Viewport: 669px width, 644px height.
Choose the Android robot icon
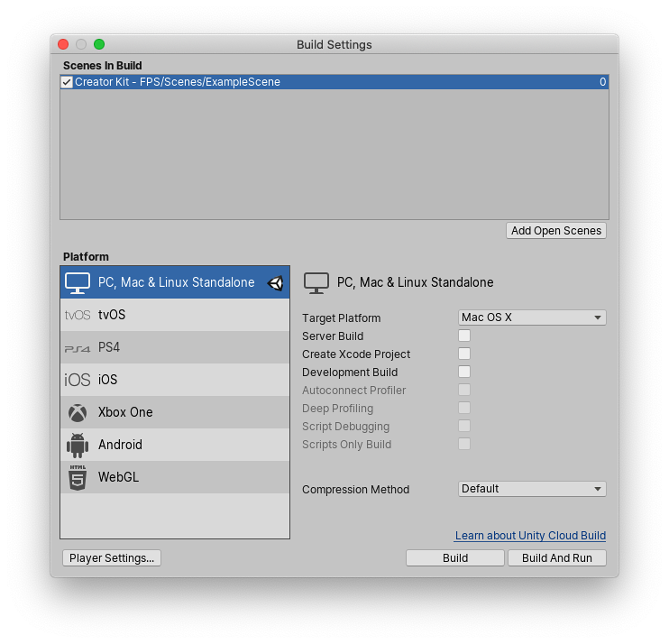click(x=77, y=446)
